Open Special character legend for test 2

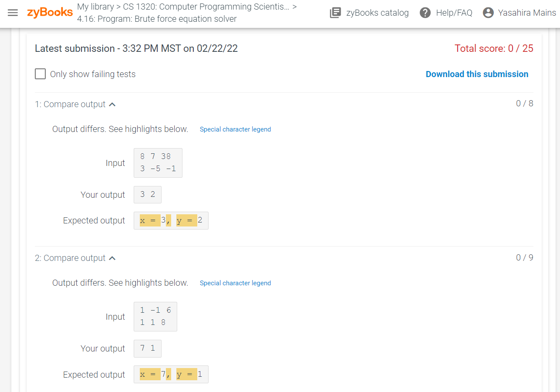tap(235, 283)
